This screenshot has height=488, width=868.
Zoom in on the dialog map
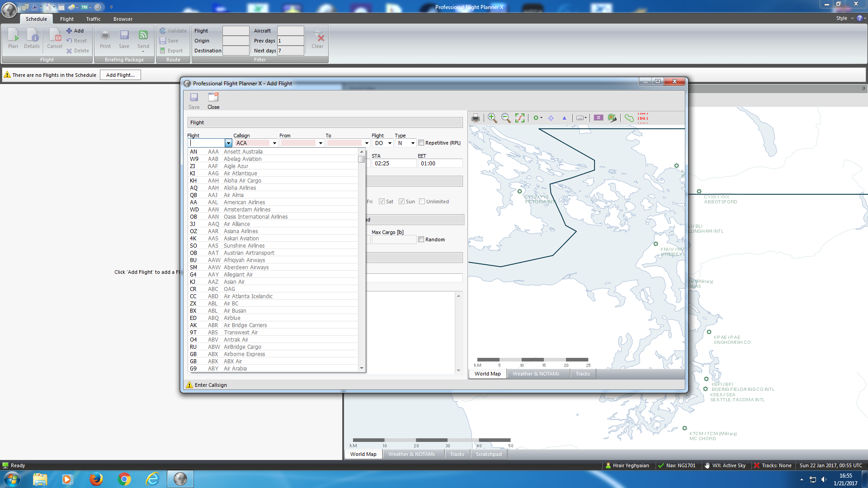pyautogui.click(x=492, y=118)
